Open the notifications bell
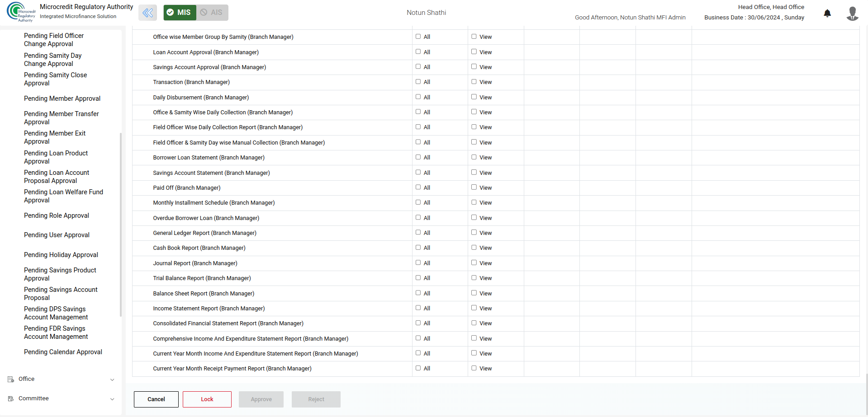Screen dimensions: 868x417 (827, 13)
